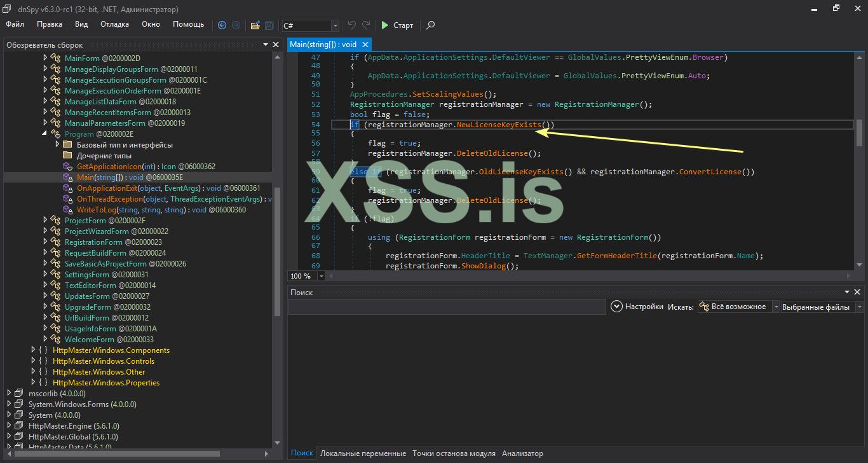Open the 100 % zoom dropdown
Viewport: 868px width, 463px height.
(321, 276)
